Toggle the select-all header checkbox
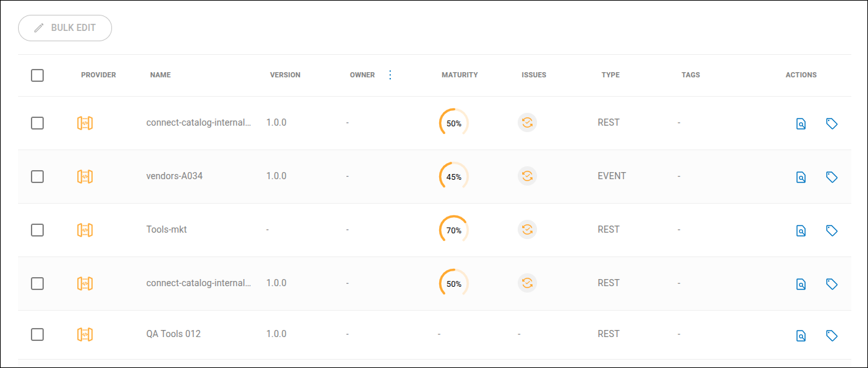 coord(37,75)
